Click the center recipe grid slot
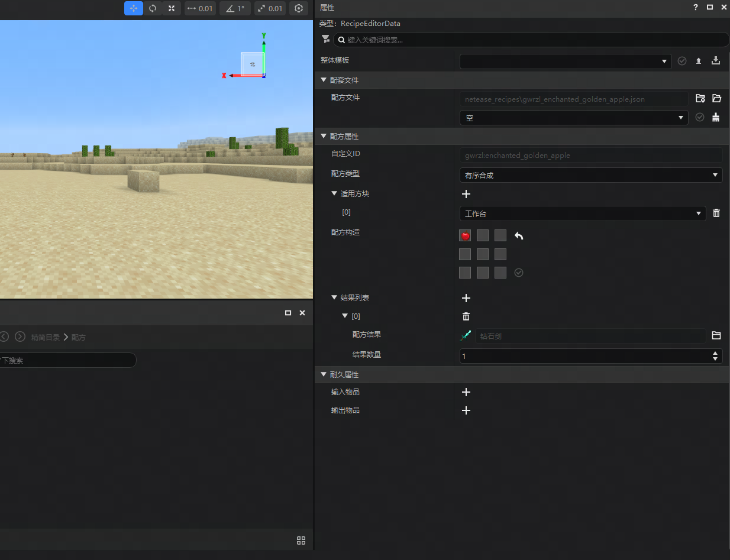 [x=483, y=254]
